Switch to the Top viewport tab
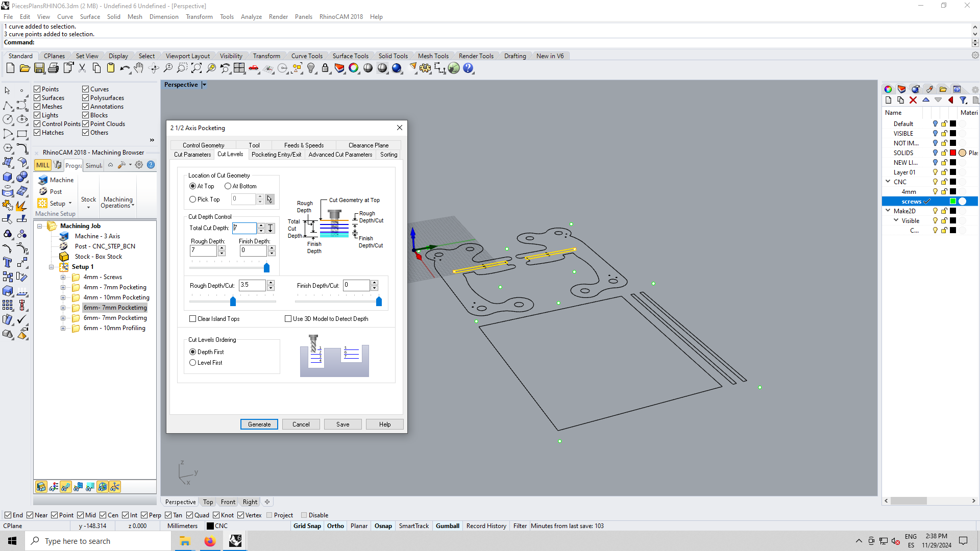 click(208, 502)
